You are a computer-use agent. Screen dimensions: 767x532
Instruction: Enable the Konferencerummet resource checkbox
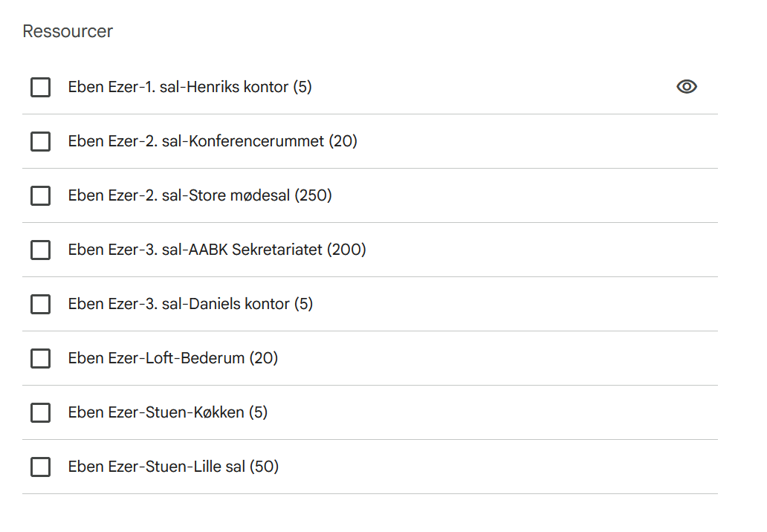click(41, 141)
